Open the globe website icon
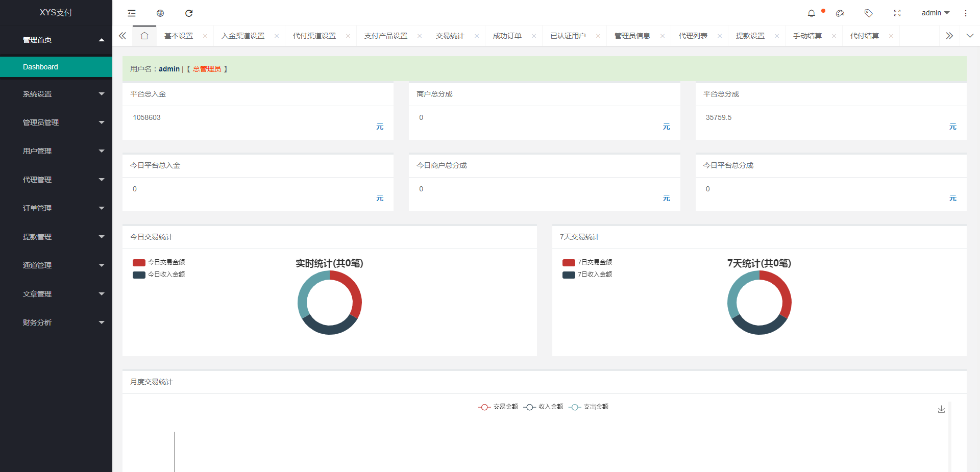Image resolution: width=980 pixels, height=472 pixels. 160,13
